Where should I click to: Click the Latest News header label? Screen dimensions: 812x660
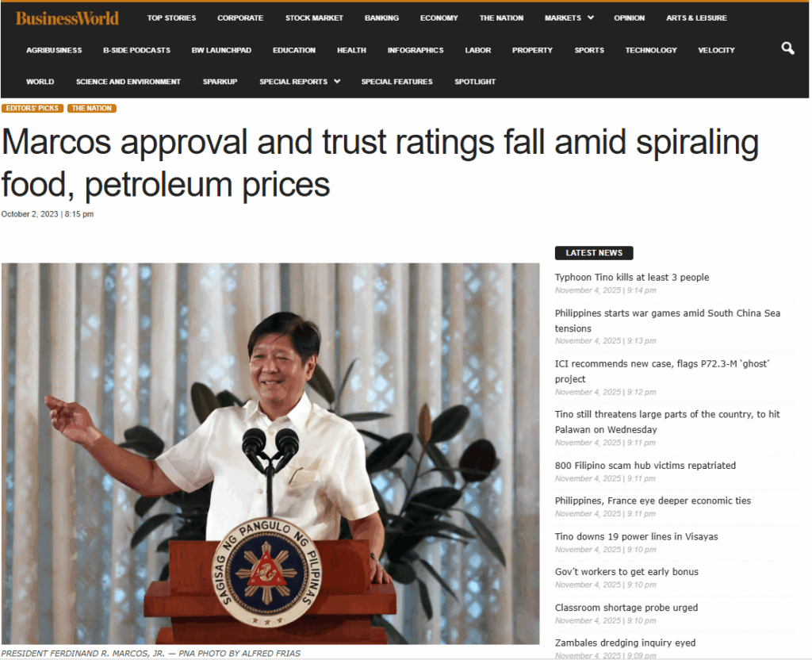593,253
